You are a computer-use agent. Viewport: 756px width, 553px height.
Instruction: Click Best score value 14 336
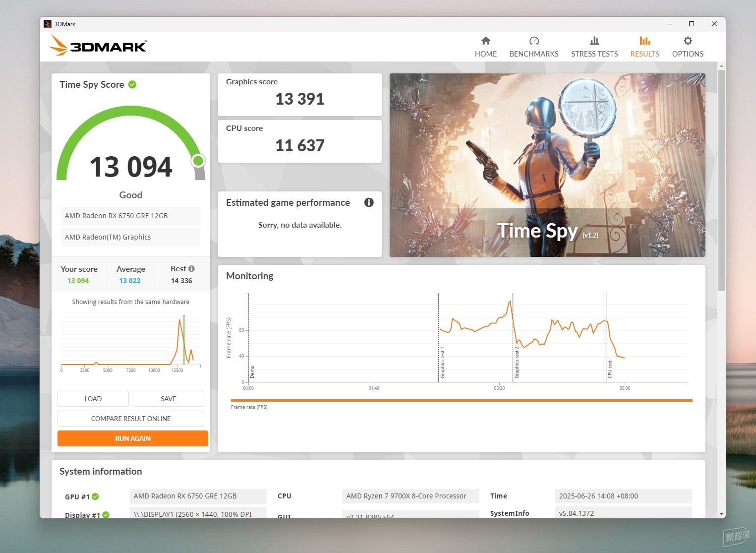(181, 281)
